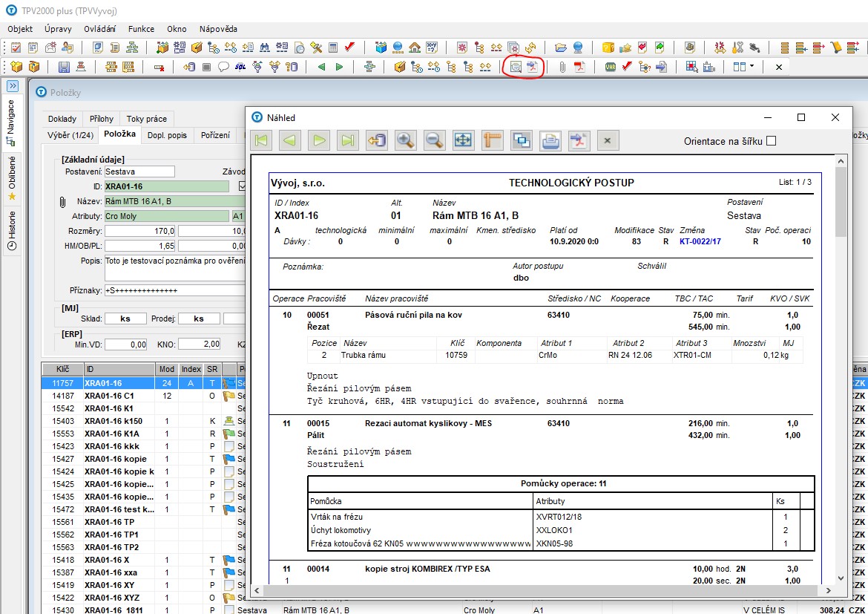Select row XRA01-16 C1 in the list
This screenshot has width=868, height=614.
click(x=144, y=396)
